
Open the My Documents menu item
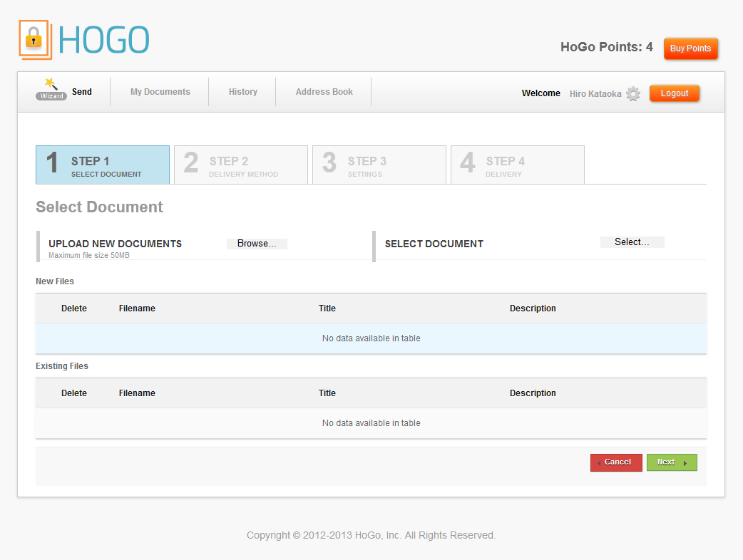(160, 92)
